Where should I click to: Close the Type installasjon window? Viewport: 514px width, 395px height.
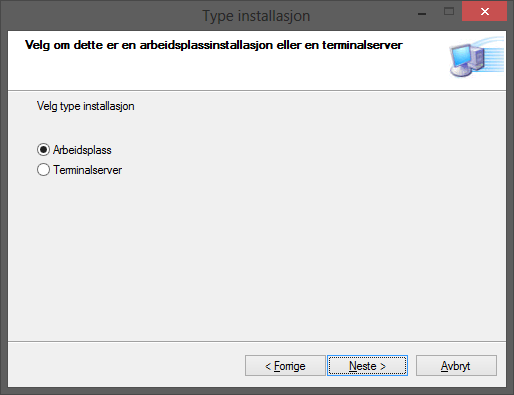tap(485, 12)
